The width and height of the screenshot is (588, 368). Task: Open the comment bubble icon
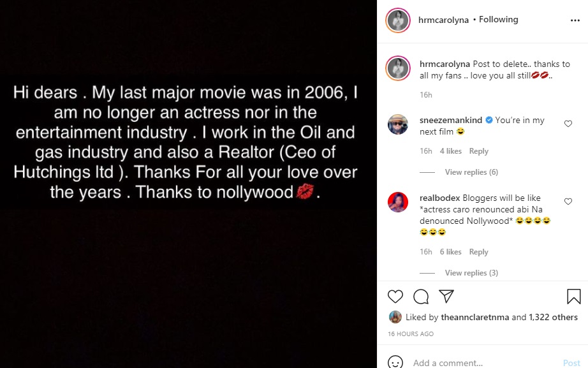tap(421, 297)
